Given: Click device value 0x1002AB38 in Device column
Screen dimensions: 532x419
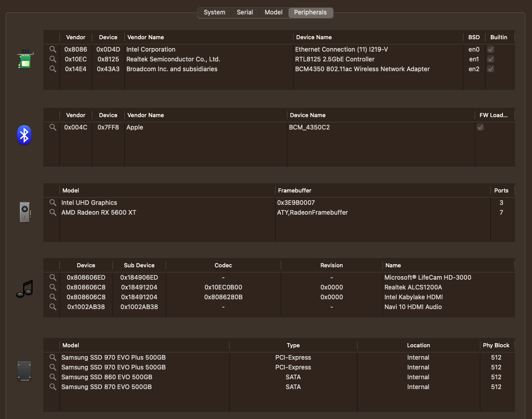Looking at the screenshot, I should click(86, 307).
